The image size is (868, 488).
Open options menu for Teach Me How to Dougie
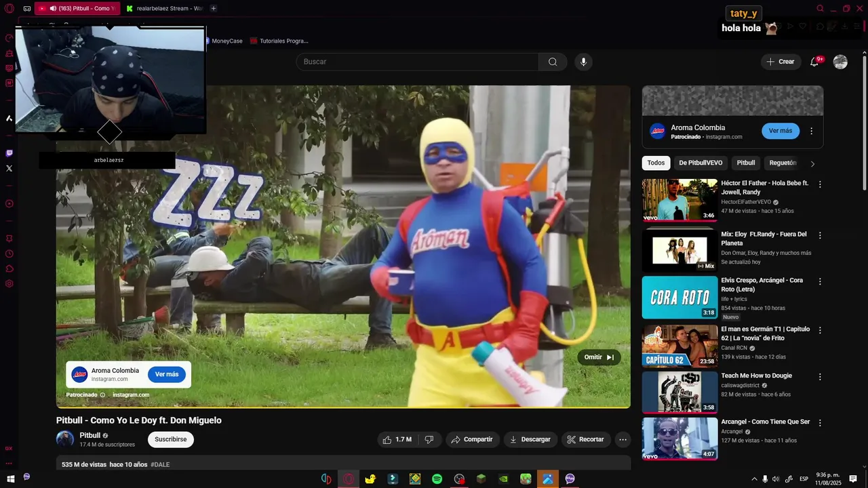click(820, 377)
